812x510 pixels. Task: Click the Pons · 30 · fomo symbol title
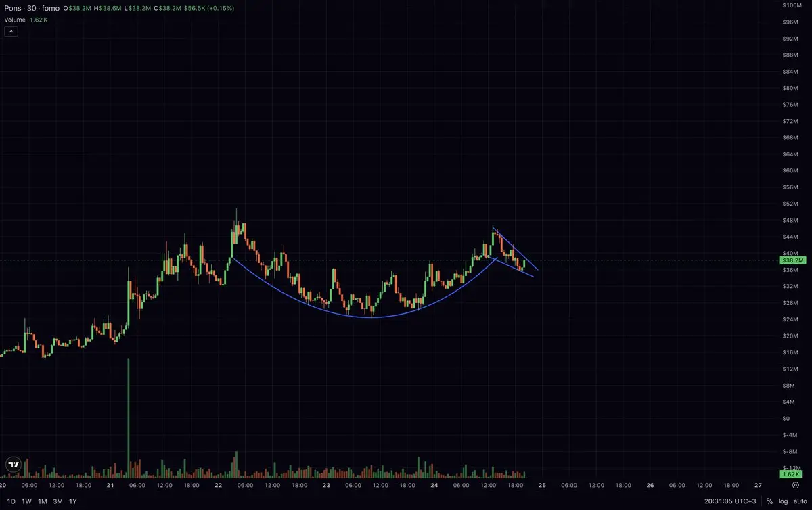(31, 7)
